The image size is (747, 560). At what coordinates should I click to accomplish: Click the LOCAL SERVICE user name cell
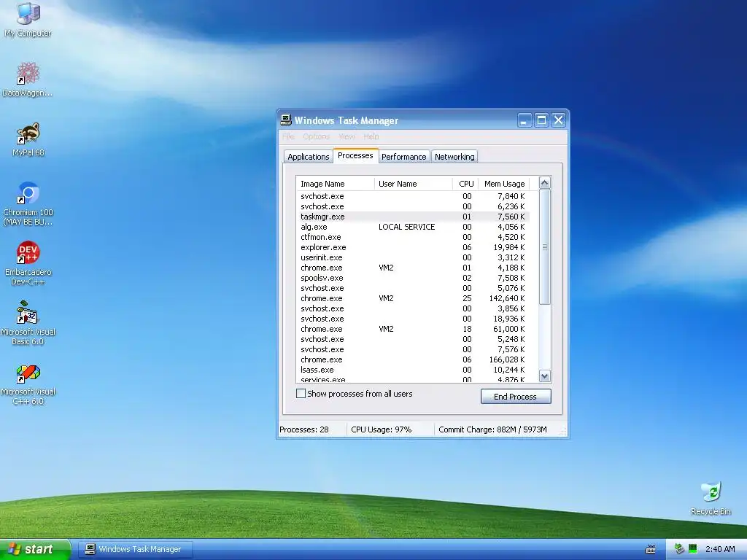pos(407,227)
